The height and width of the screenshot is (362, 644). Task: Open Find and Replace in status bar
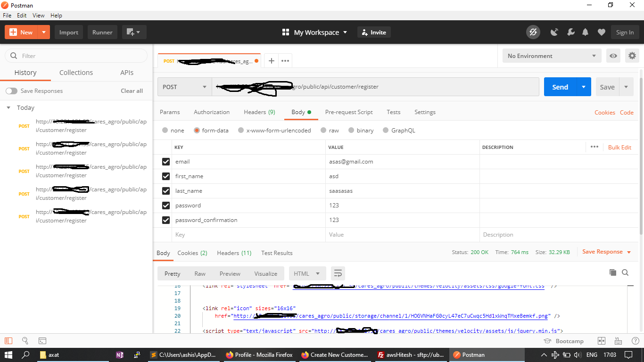(25, 340)
